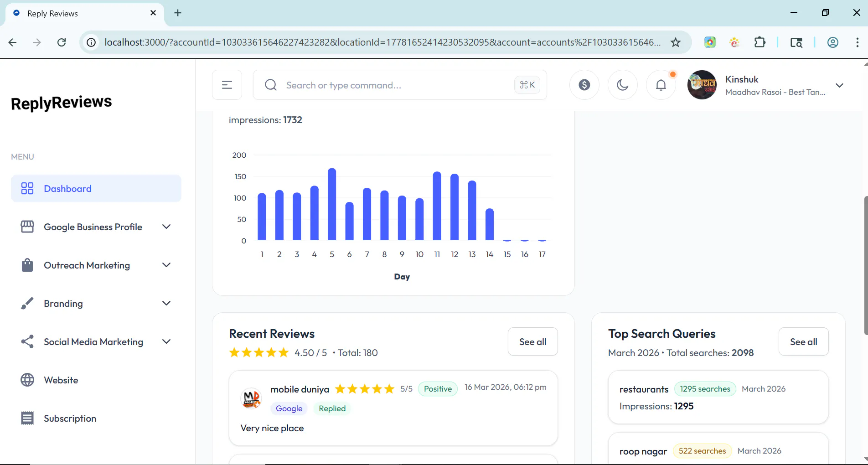This screenshot has width=868, height=465.
Task: Open Social Media Marketing menu
Action: [96, 341]
